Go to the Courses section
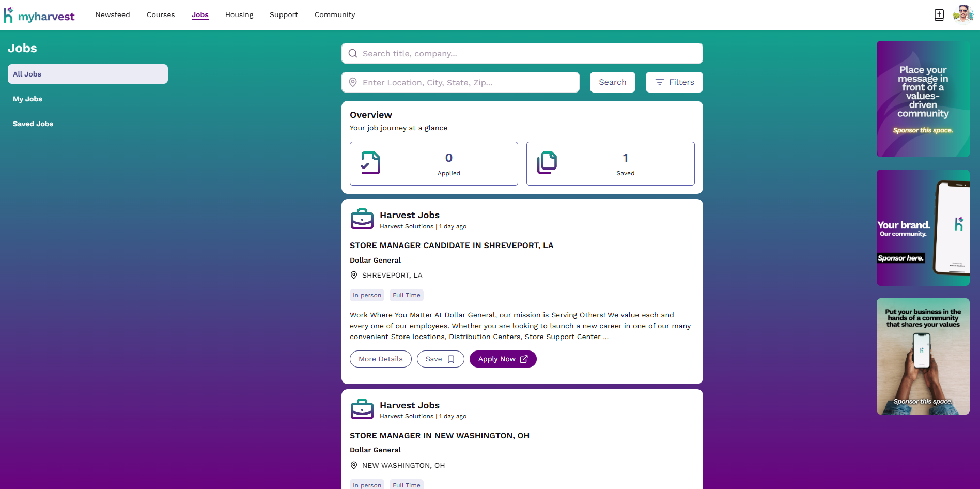Image resolution: width=980 pixels, height=489 pixels. [161, 15]
